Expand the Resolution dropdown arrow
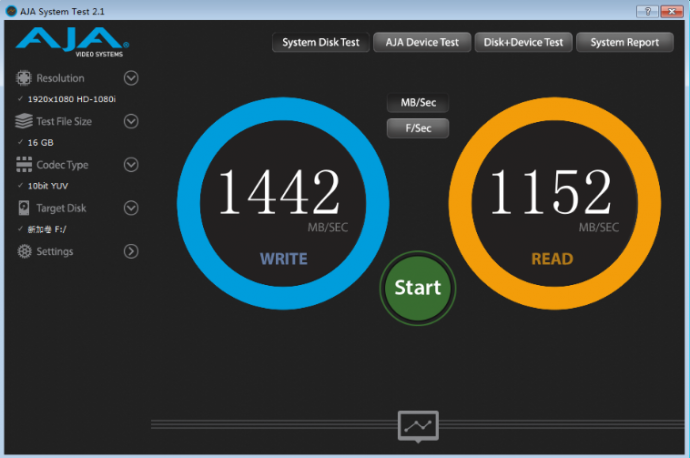The width and height of the screenshot is (690, 458). point(131,78)
